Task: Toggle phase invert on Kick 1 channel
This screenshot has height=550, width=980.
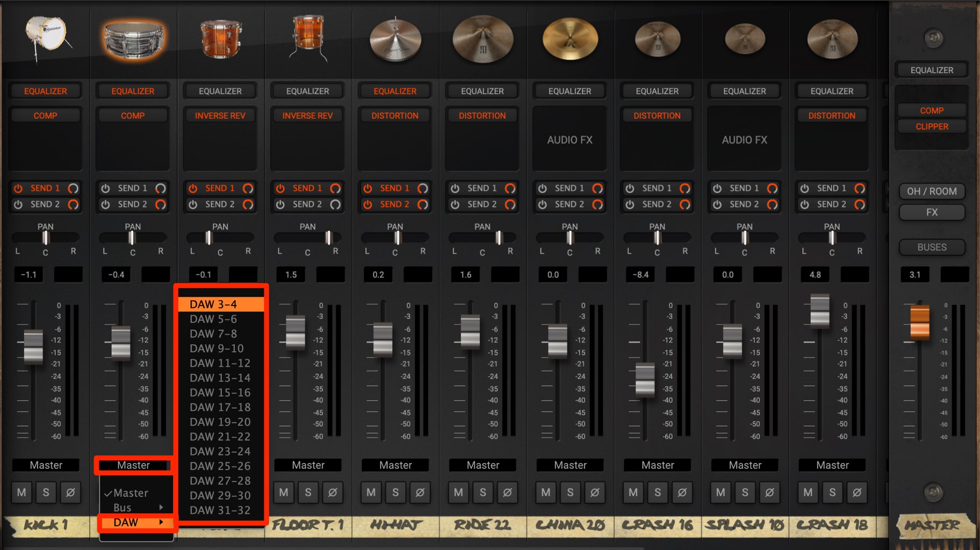Action: [70, 492]
